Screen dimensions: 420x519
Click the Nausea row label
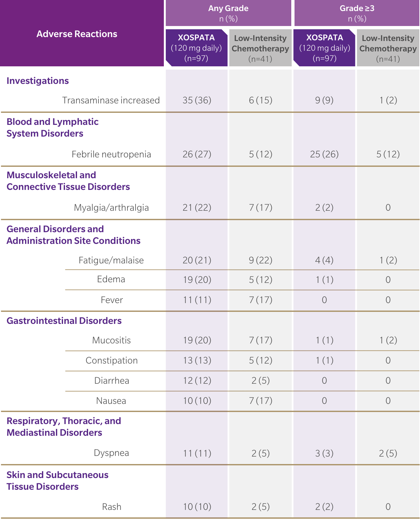[111, 401]
